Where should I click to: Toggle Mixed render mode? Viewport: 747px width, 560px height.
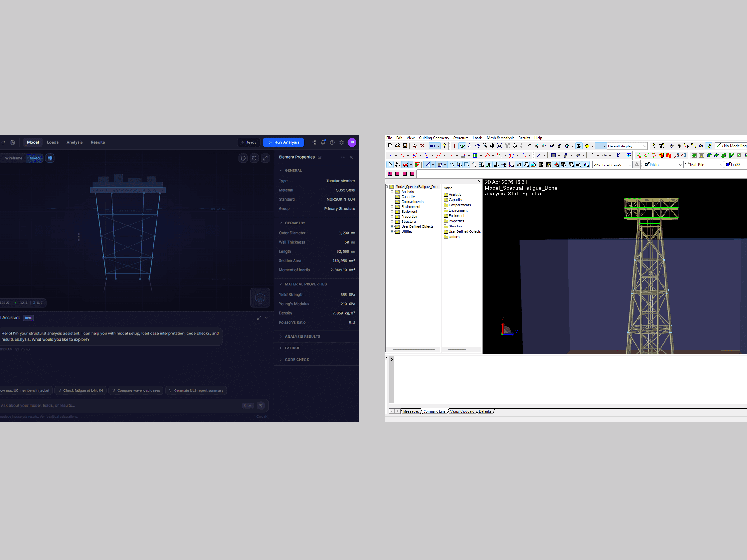(35, 158)
